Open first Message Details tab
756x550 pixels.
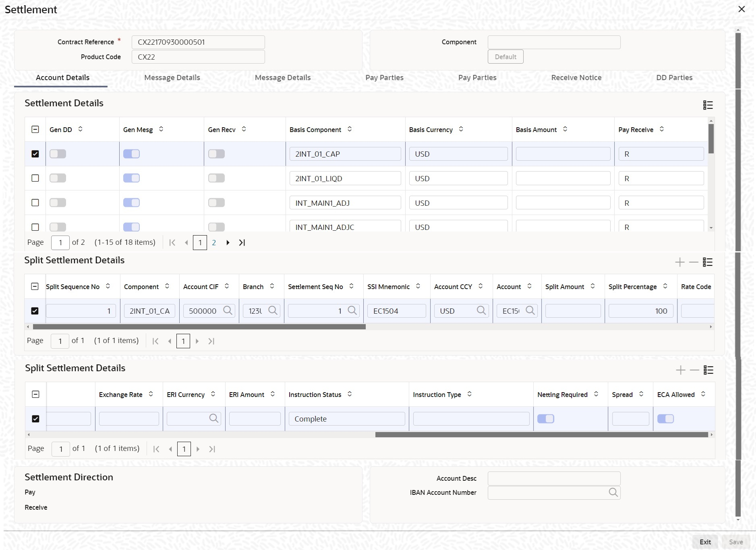[x=172, y=78]
